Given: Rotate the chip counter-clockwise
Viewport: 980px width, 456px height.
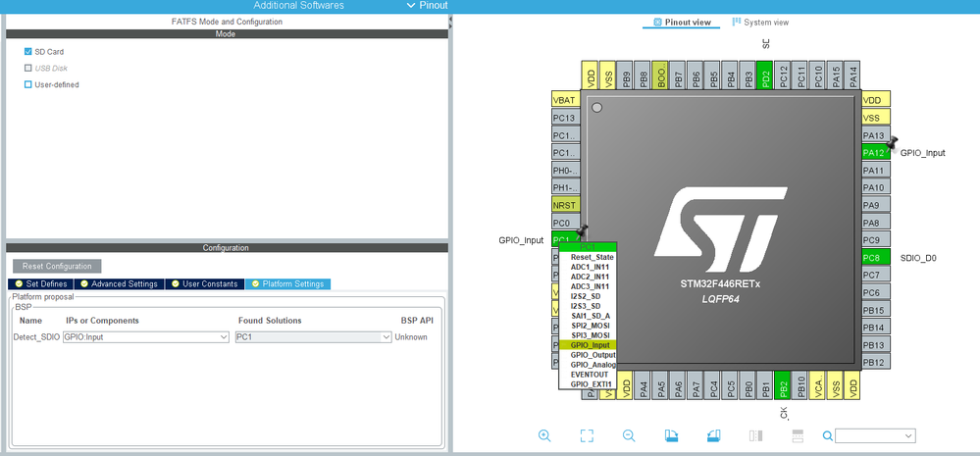Looking at the screenshot, I should [714, 435].
